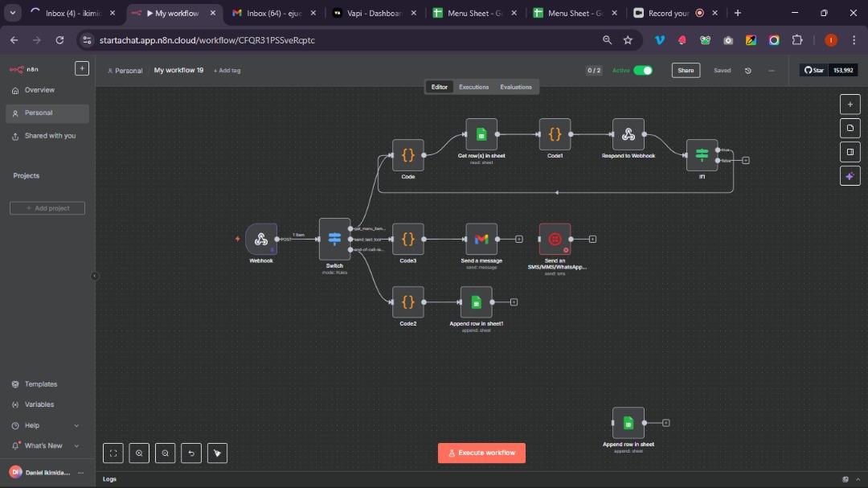Fit workflow to view

113,453
